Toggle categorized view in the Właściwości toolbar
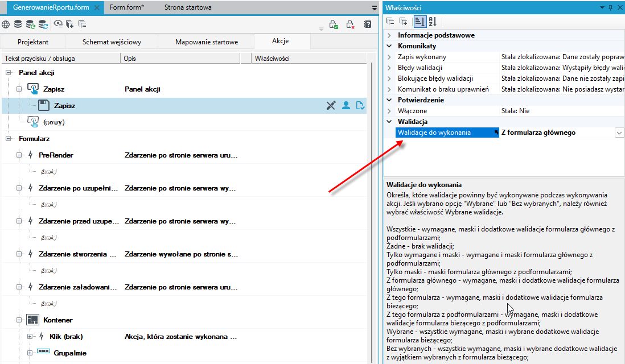This screenshot has width=625, height=364. click(420, 22)
